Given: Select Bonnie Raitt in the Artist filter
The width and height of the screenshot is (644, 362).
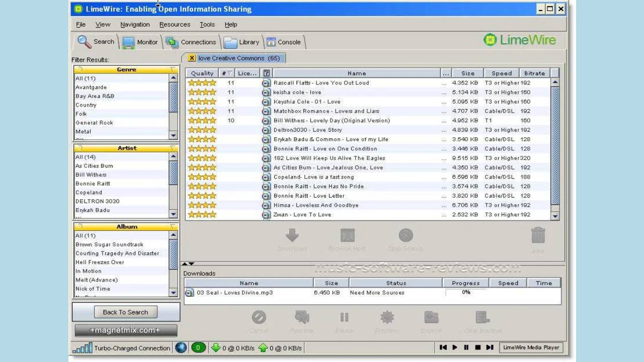Looking at the screenshot, I should pos(93,184).
